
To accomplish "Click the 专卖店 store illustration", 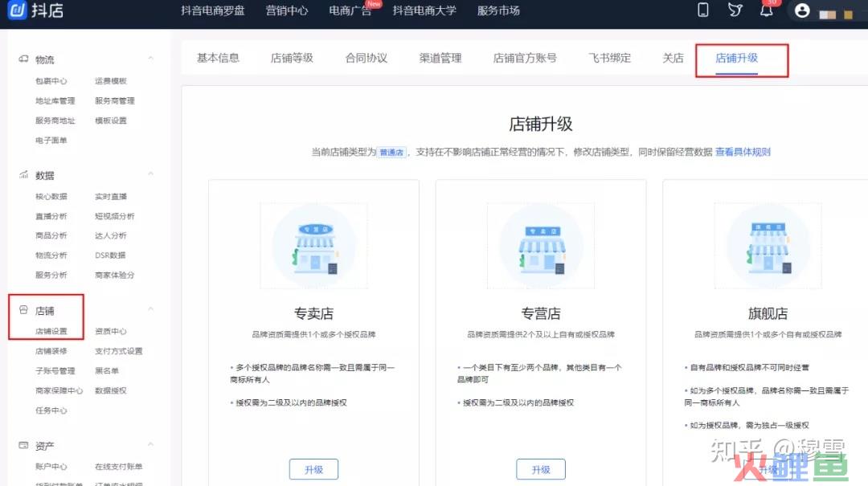I will point(314,246).
